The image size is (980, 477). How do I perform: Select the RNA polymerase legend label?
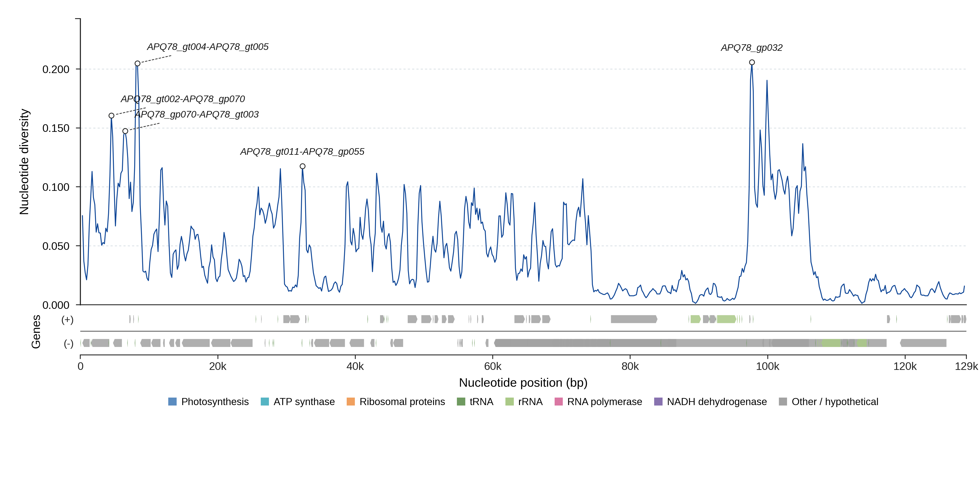point(605,402)
